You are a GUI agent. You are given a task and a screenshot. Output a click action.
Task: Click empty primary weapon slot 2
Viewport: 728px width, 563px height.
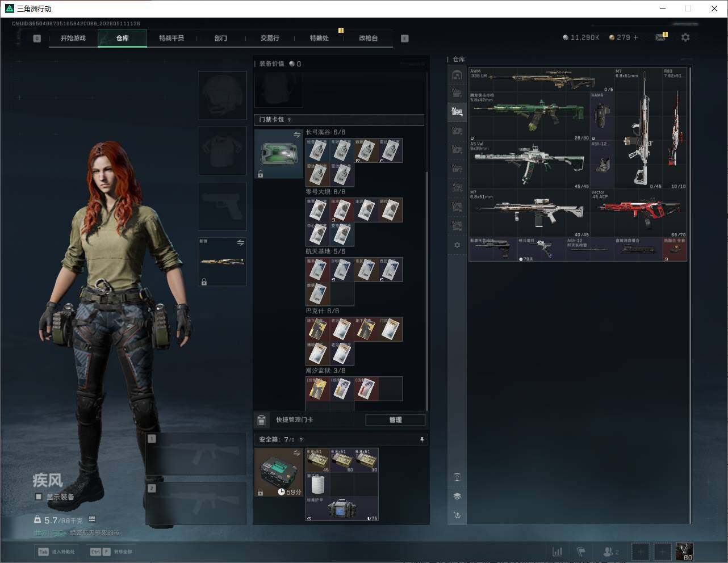[196, 504]
